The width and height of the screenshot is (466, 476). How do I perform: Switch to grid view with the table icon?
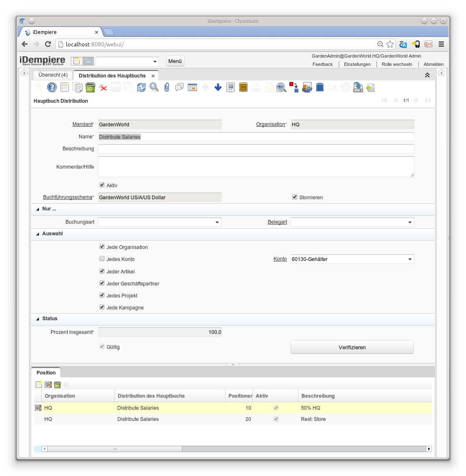point(192,87)
